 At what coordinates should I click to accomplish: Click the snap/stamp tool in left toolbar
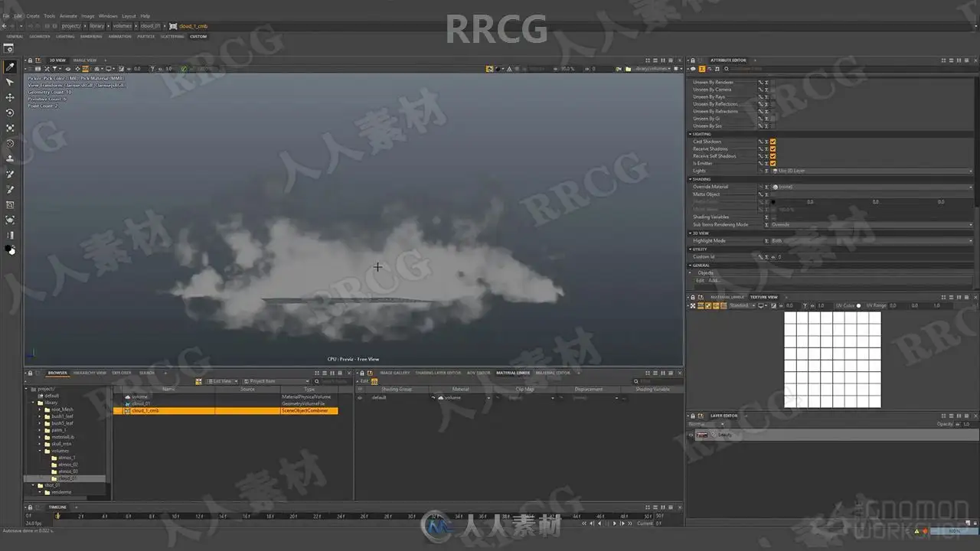coord(10,159)
